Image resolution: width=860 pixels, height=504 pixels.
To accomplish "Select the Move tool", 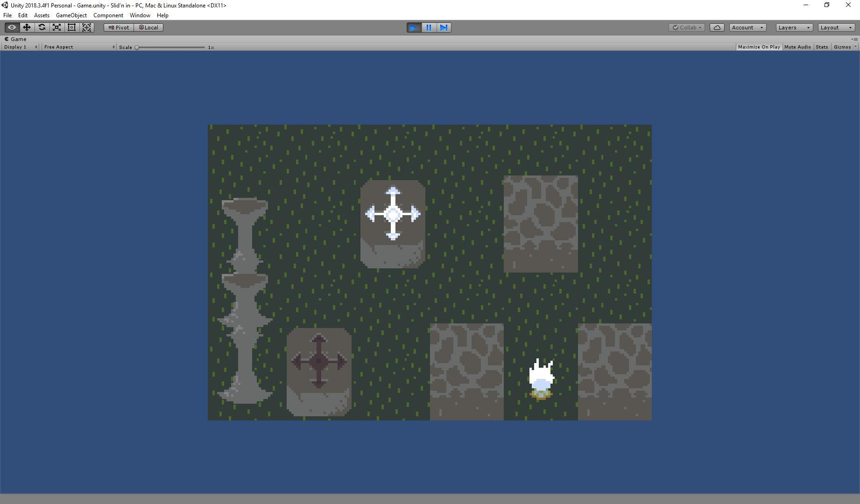I will pos(27,28).
